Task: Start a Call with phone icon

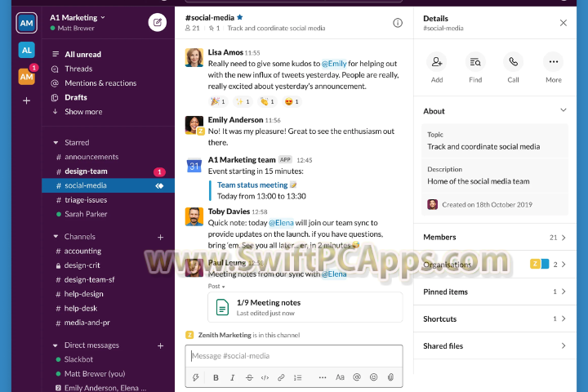Action: click(x=514, y=62)
